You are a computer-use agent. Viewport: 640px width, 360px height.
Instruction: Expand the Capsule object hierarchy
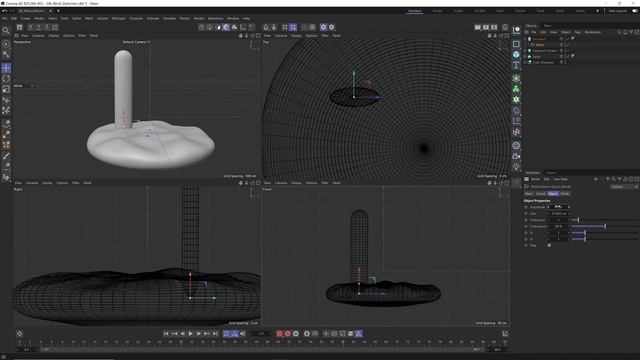525,39
